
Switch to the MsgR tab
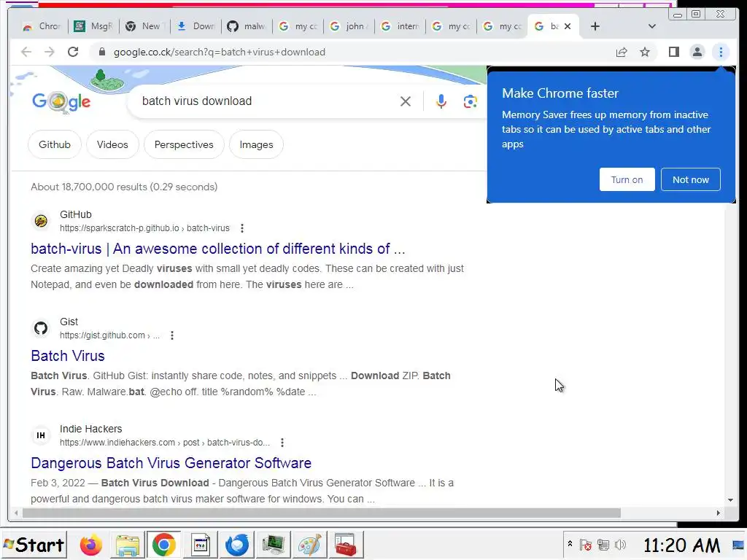pos(94,26)
